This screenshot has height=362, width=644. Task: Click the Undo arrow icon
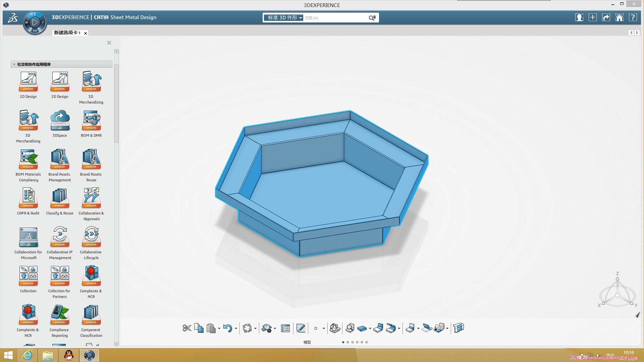point(227,328)
